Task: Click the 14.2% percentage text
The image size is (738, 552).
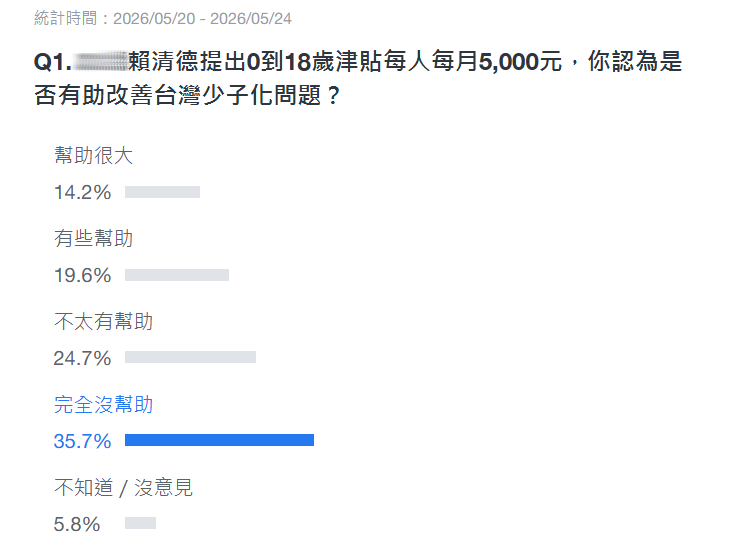Action: coord(82,192)
